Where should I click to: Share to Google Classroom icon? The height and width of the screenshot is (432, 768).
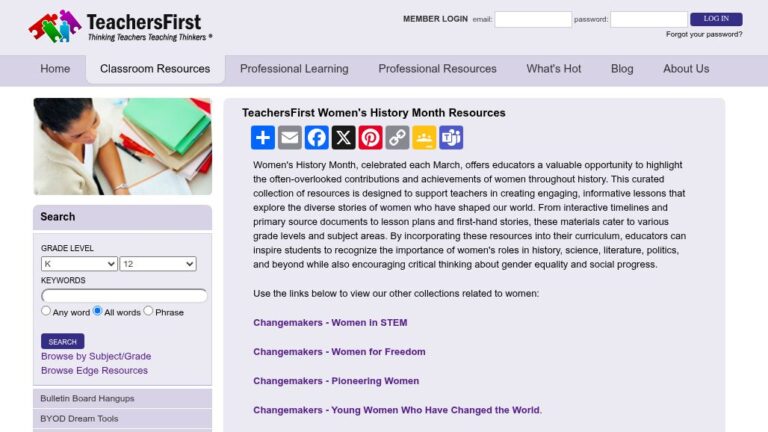click(x=424, y=138)
